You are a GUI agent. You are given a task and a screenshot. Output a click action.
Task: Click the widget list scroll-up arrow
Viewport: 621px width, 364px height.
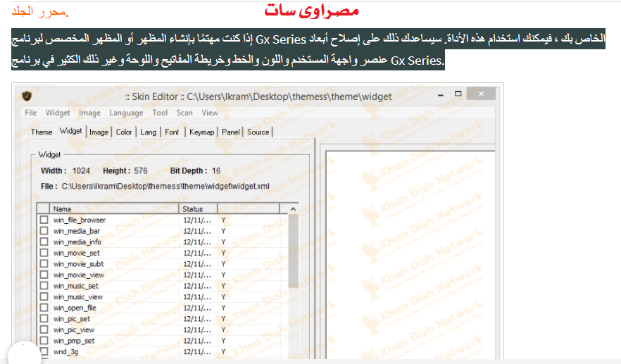coord(293,209)
